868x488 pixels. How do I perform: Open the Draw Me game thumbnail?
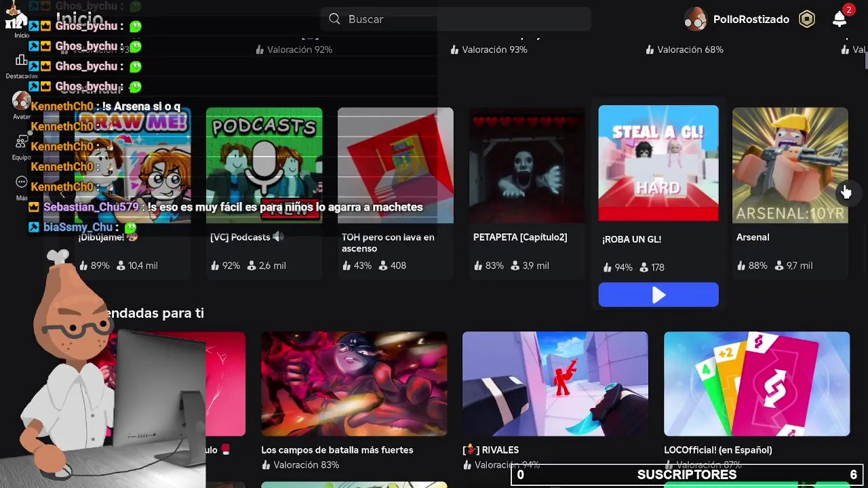[x=133, y=165]
